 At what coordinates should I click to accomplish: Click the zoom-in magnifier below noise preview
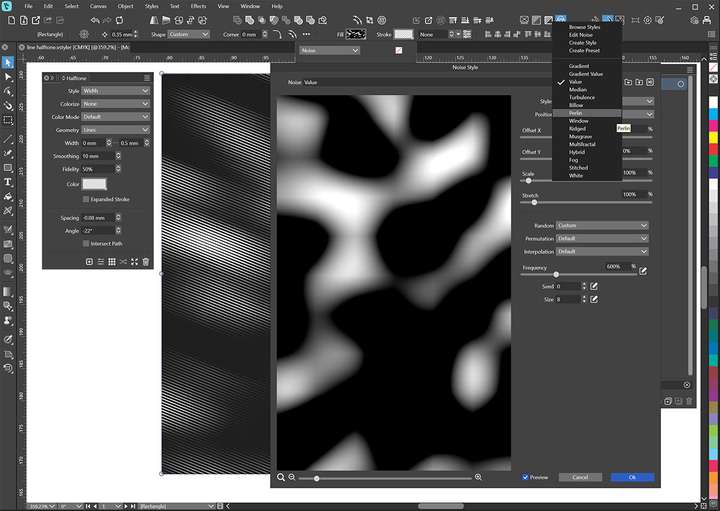[x=478, y=478]
